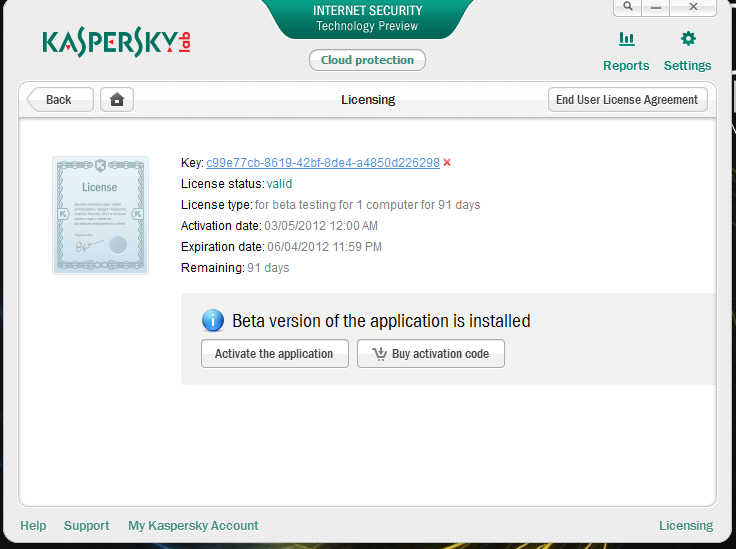
Task: Click the License certificate thumbnail
Action: click(100, 215)
